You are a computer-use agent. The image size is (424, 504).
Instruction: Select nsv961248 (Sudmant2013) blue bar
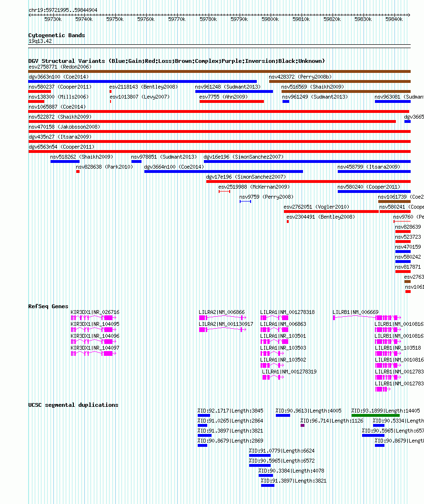point(234,91)
